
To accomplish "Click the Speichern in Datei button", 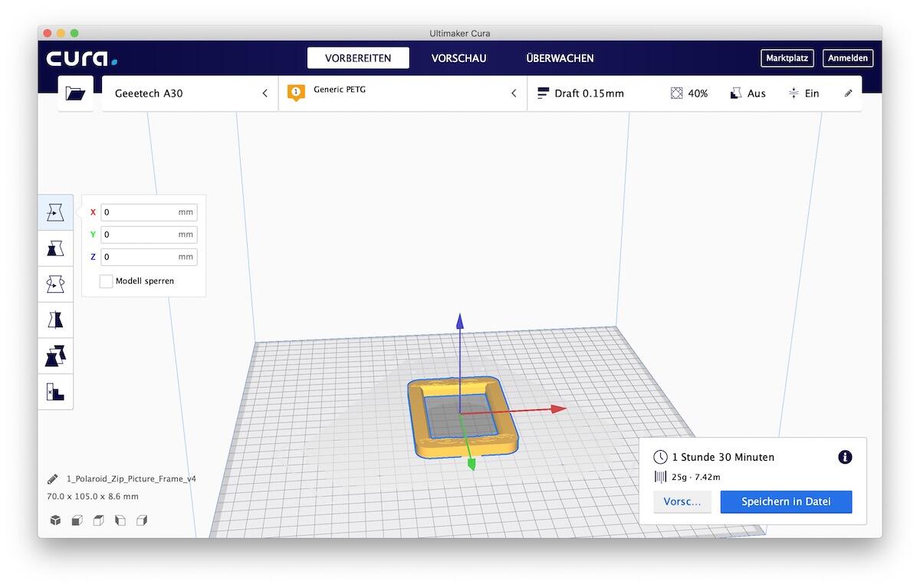I will click(x=786, y=501).
